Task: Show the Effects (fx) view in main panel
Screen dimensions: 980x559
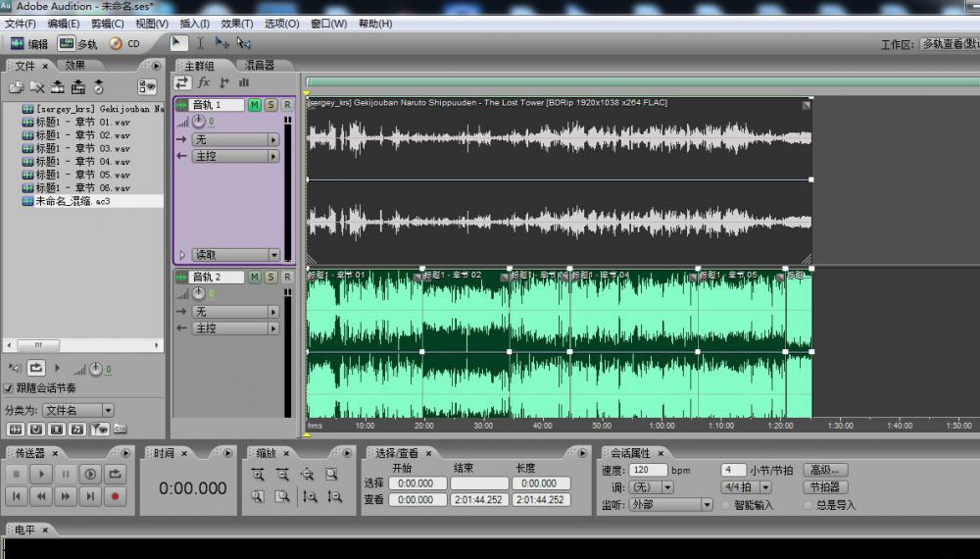Action: pyautogui.click(x=203, y=82)
